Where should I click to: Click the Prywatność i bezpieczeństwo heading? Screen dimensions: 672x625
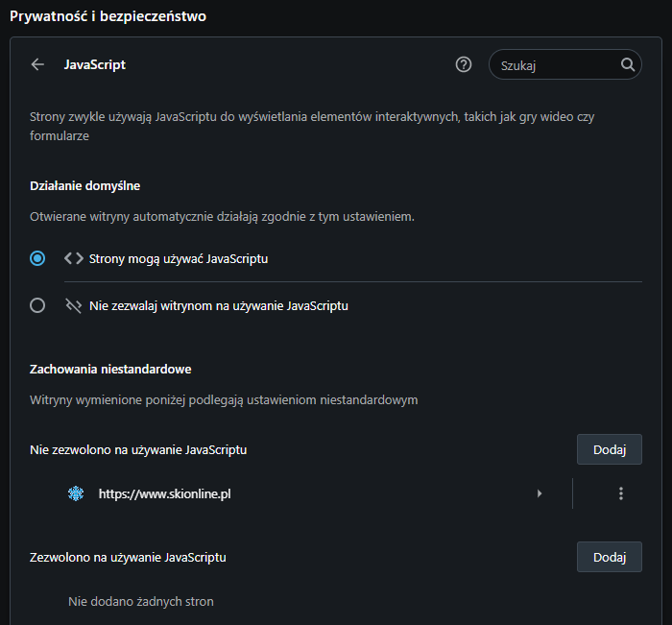point(108,16)
